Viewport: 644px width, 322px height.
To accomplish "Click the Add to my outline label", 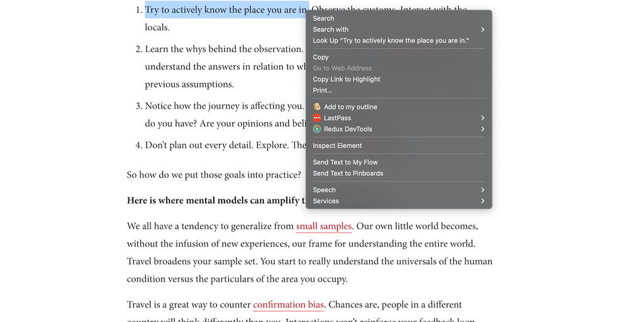I will 350,107.
